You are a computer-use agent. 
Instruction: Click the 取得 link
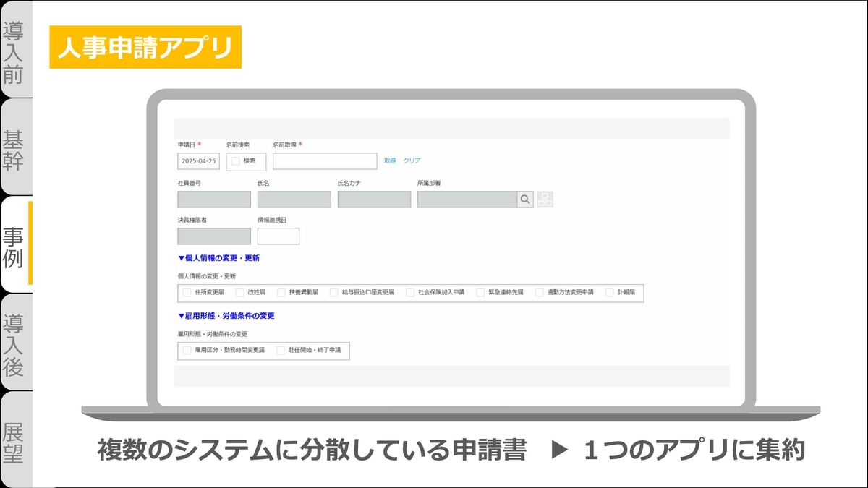pyautogui.click(x=390, y=161)
